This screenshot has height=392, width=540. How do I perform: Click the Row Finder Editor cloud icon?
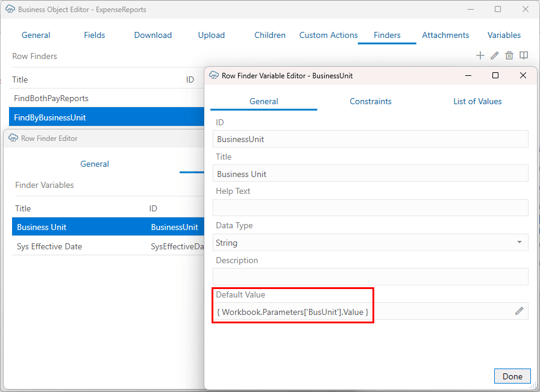(13, 138)
